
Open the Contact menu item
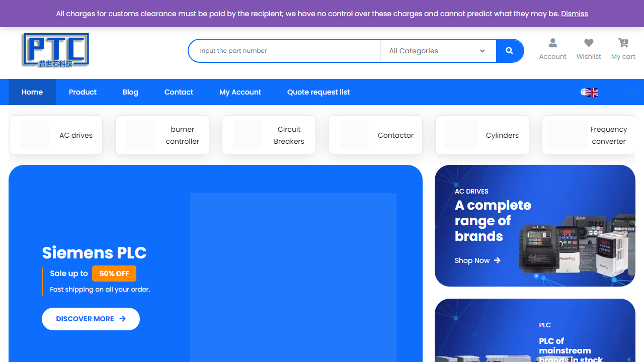point(179,92)
